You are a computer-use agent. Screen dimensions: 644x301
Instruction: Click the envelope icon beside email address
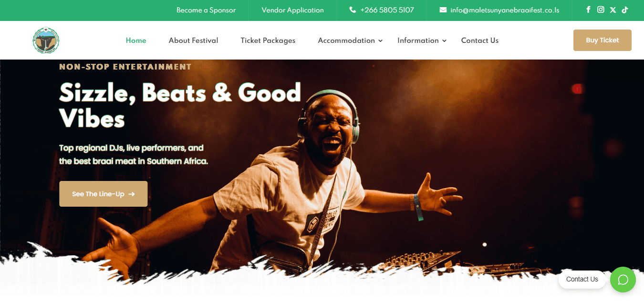pos(443,10)
